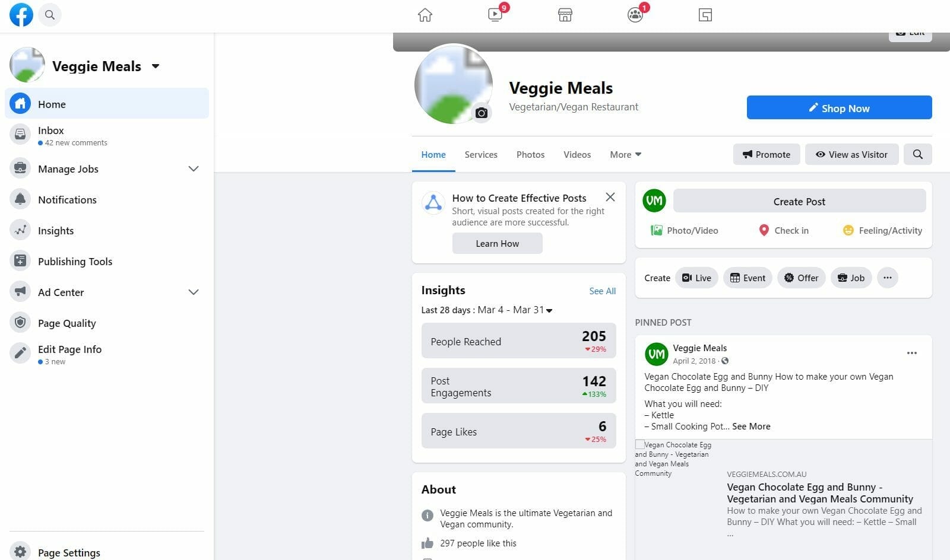Open the More tab dropdown
Image resolution: width=950 pixels, height=560 pixels.
click(x=625, y=154)
